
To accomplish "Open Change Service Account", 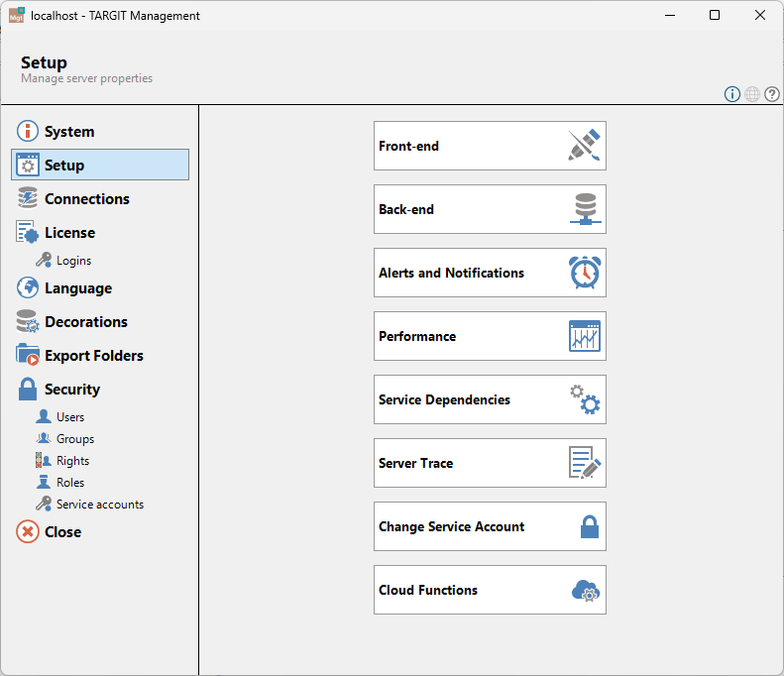I will click(490, 526).
